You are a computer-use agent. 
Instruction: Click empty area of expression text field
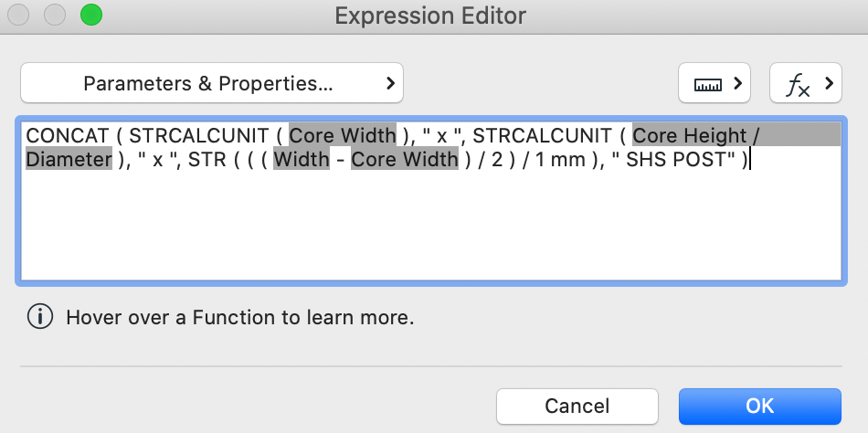(429, 228)
